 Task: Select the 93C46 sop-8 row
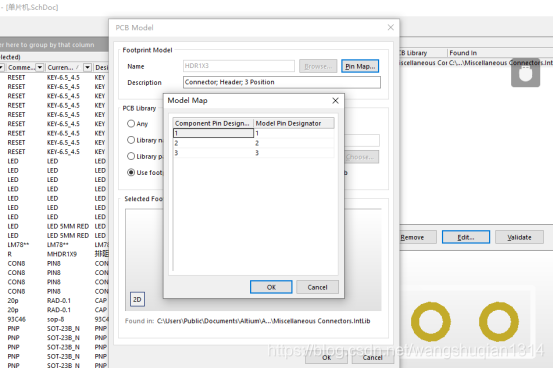pos(55,319)
